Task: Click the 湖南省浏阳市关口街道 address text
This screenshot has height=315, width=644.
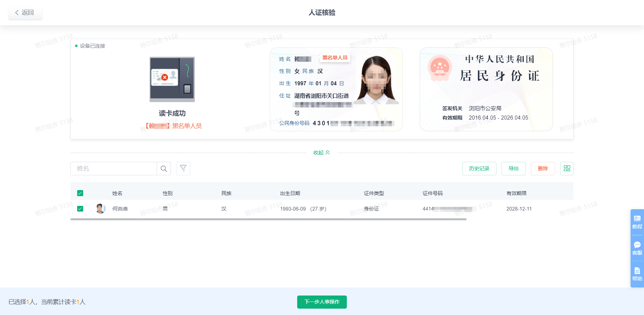Action: pos(322,96)
